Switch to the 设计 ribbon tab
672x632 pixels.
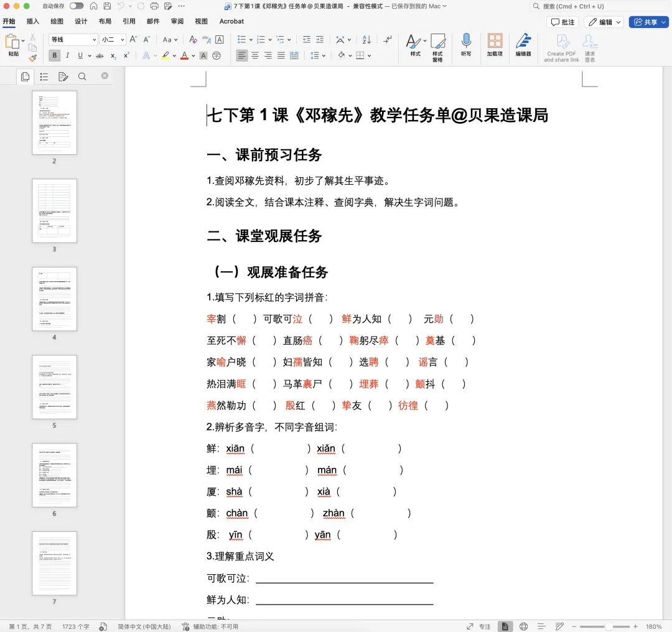pyautogui.click(x=81, y=21)
